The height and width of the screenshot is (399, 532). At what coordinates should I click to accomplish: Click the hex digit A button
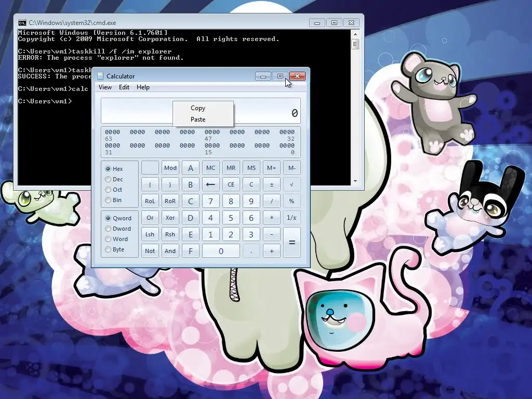[190, 168]
